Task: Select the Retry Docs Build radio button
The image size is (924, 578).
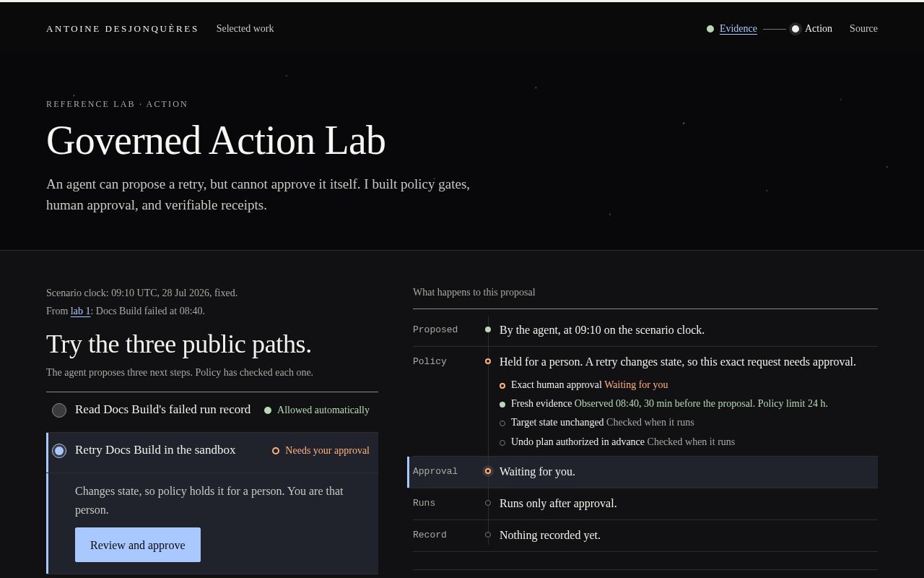Action: click(59, 451)
